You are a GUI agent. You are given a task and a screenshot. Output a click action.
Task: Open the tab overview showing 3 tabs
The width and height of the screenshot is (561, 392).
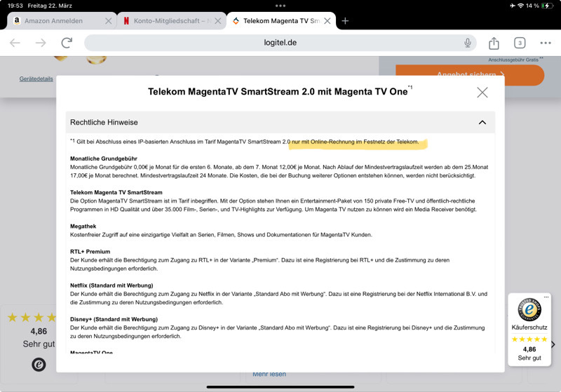(x=520, y=43)
